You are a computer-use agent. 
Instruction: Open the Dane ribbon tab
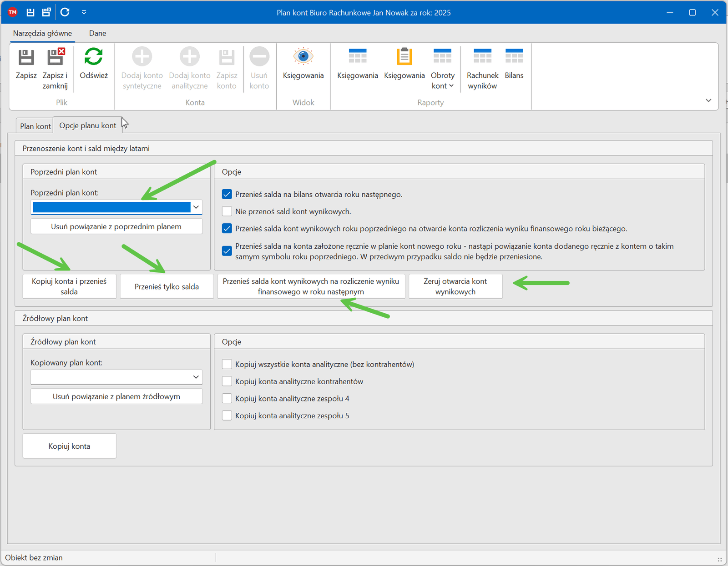(x=97, y=33)
